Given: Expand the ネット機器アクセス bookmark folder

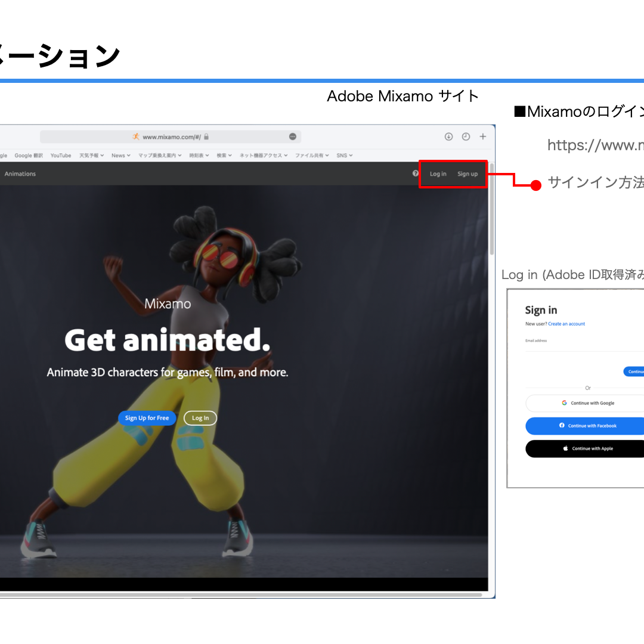Looking at the screenshot, I should [x=264, y=156].
